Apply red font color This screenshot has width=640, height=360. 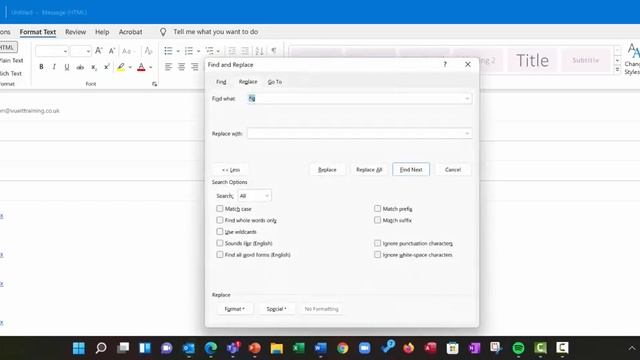(141, 67)
